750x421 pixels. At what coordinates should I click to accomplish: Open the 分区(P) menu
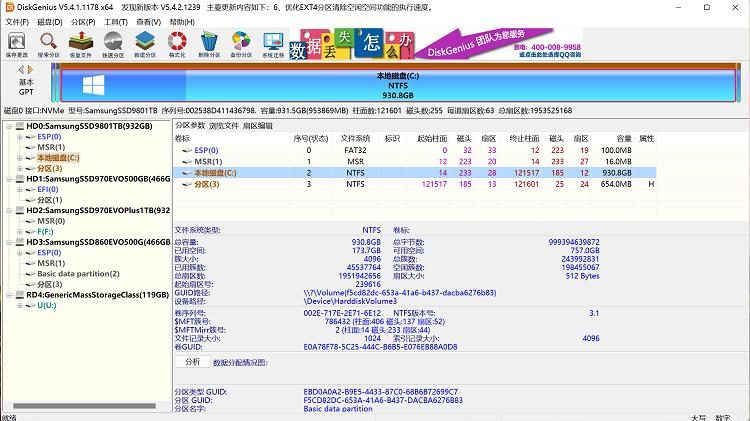click(84, 21)
